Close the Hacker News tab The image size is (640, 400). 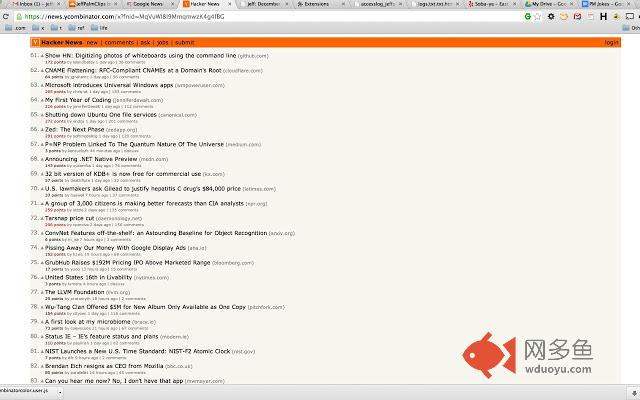229,4
